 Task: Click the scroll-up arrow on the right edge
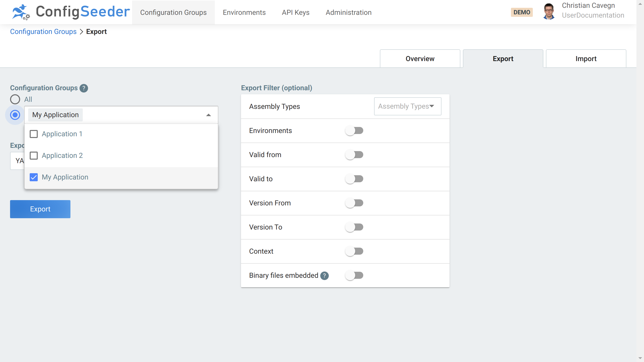point(640,4)
